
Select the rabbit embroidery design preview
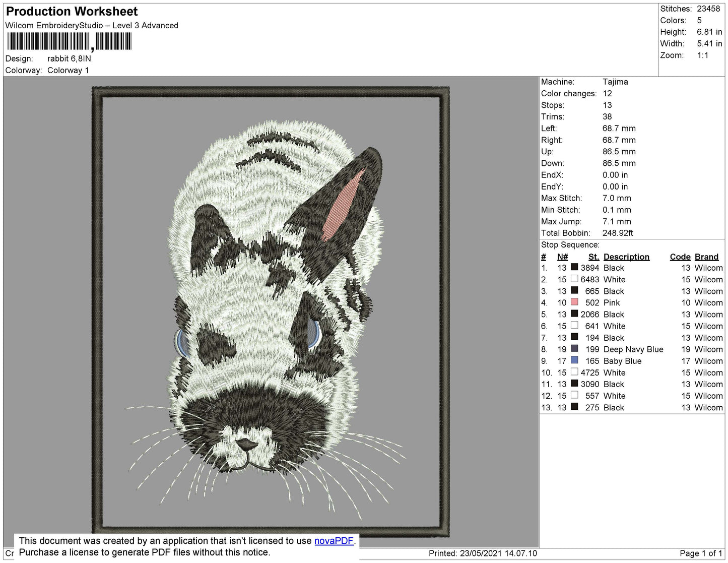click(x=271, y=312)
